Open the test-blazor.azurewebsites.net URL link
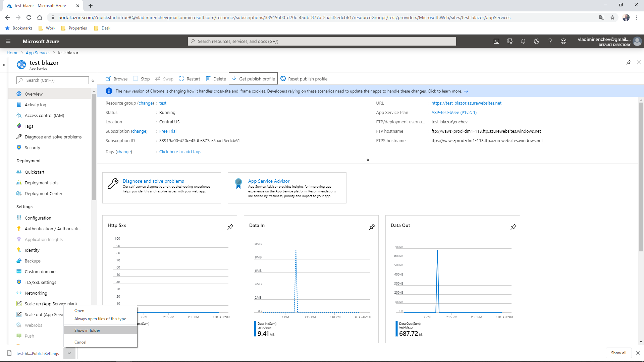Image resolution: width=644 pixels, height=362 pixels. (x=466, y=103)
